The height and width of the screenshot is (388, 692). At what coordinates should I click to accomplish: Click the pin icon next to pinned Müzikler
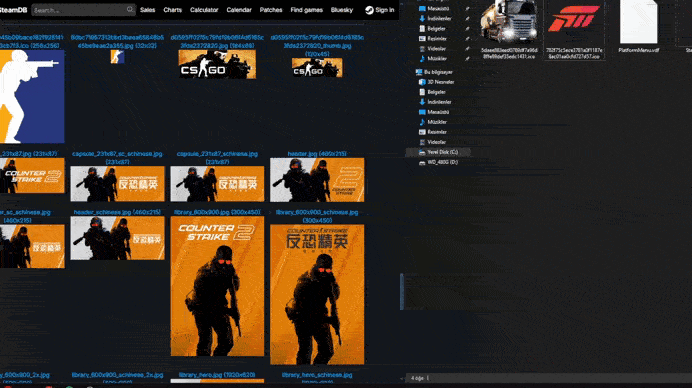(x=467, y=59)
